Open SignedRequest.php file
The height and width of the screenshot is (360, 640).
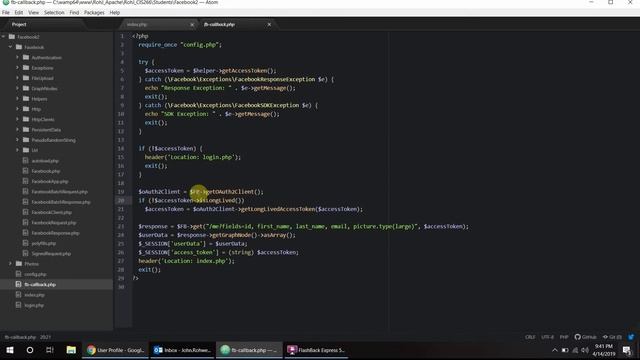pyautogui.click(x=51, y=253)
